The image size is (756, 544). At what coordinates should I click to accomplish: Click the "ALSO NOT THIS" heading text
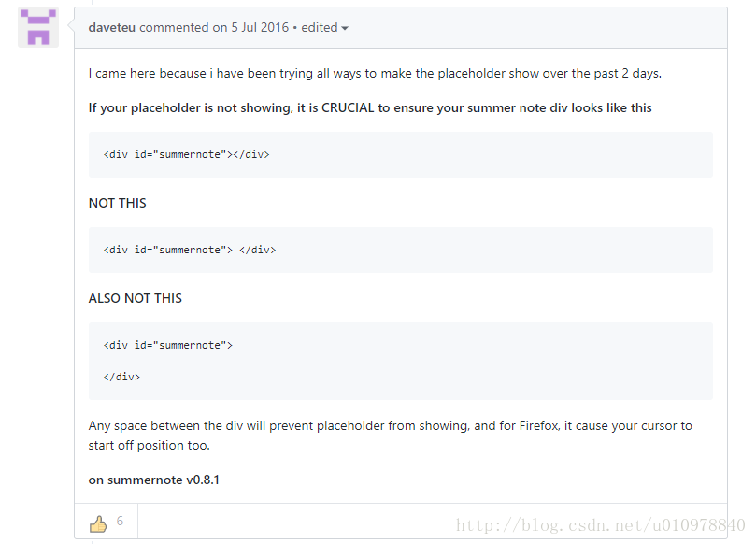click(x=135, y=298)
